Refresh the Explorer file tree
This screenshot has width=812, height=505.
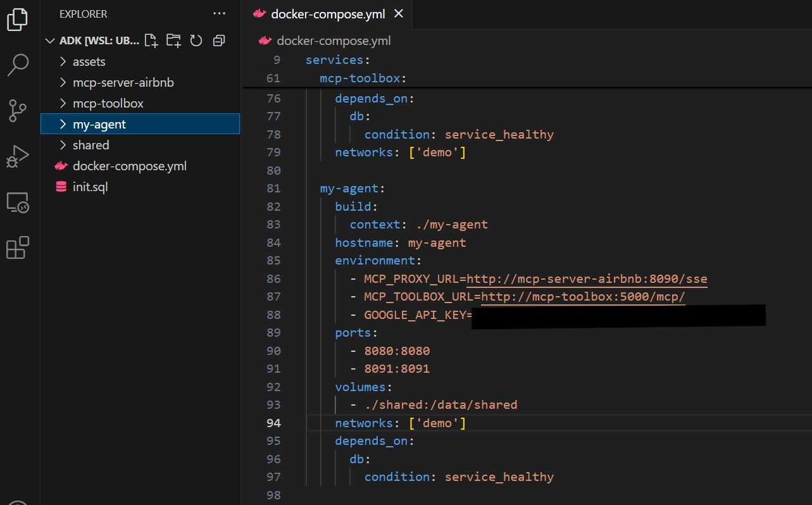click(x=196, y=41)
